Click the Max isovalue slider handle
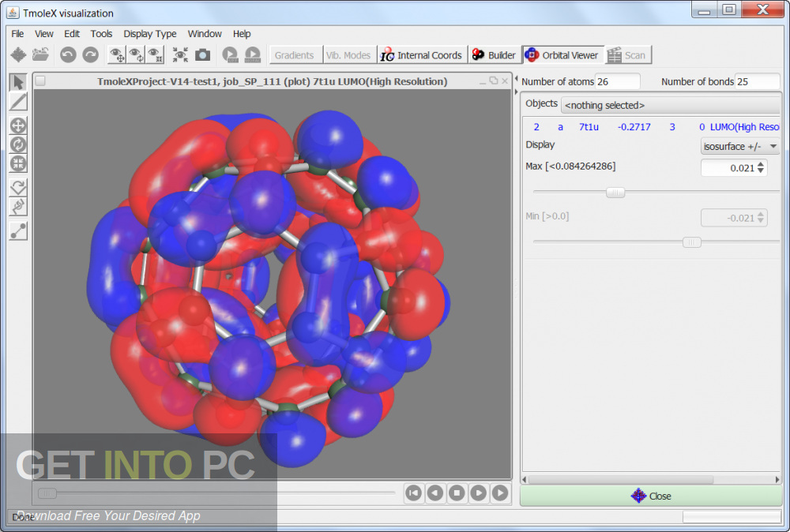The image size is (790, 532). pos(615,193)
